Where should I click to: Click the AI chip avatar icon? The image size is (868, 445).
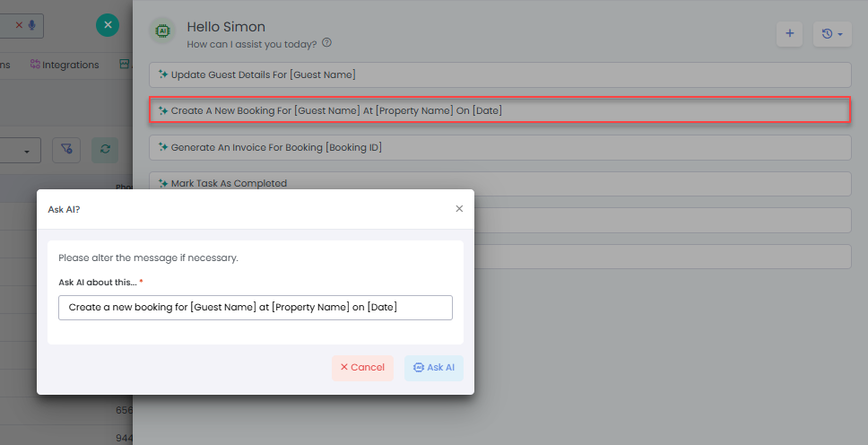161,31
